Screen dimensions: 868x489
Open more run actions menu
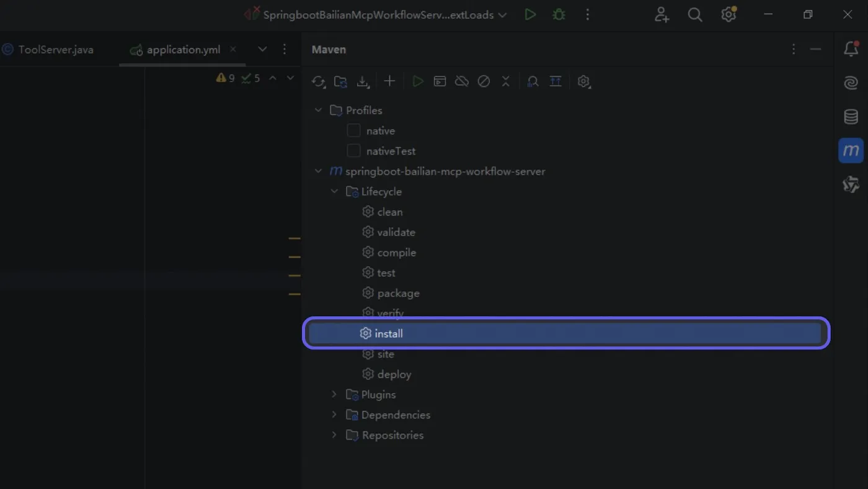(588, 14)
